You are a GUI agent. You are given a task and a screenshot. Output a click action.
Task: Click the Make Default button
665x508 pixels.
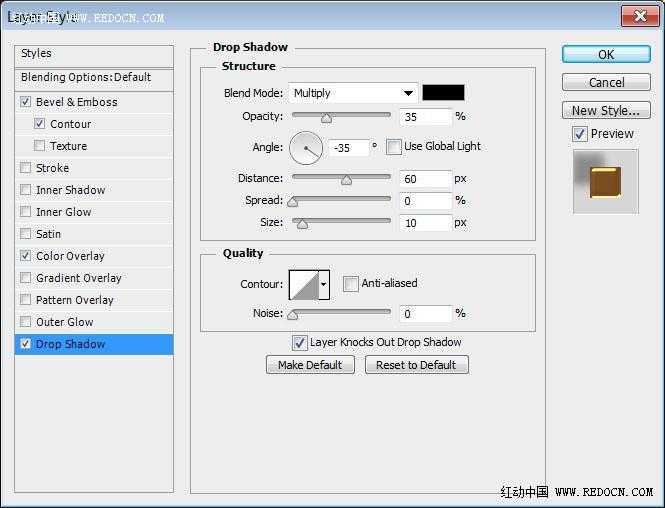click(310, 365)
